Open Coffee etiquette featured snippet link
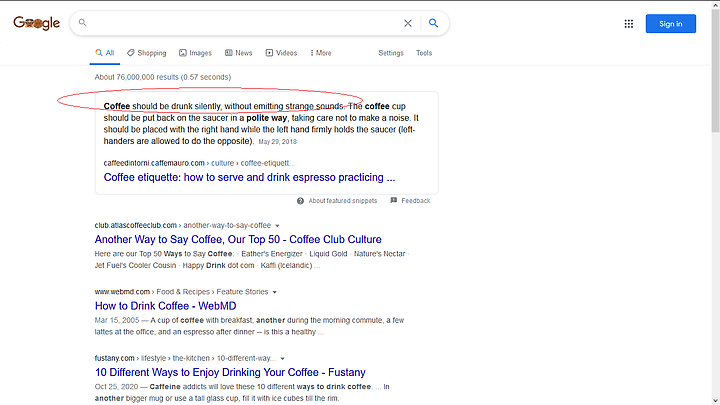 249,177
